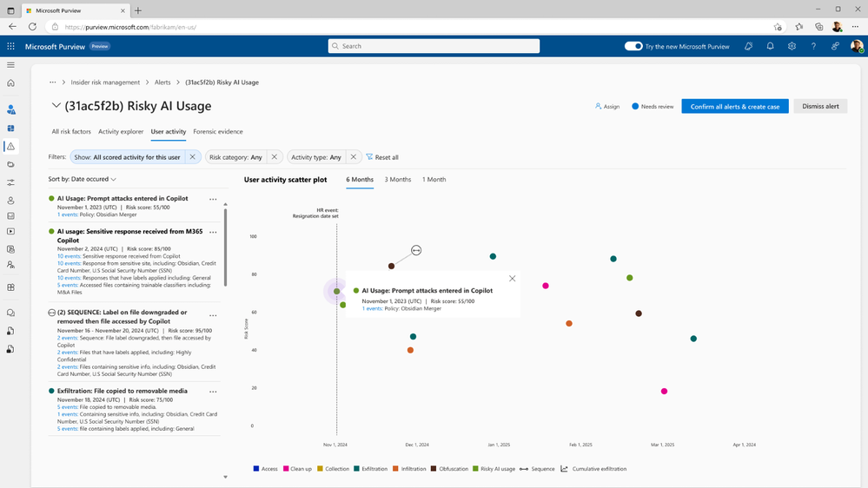This screenshot has height=488, width=868.
Task: Collapse the Risky AI Usage title chevron
Action: pyautogui.click(x=56, y=106)
